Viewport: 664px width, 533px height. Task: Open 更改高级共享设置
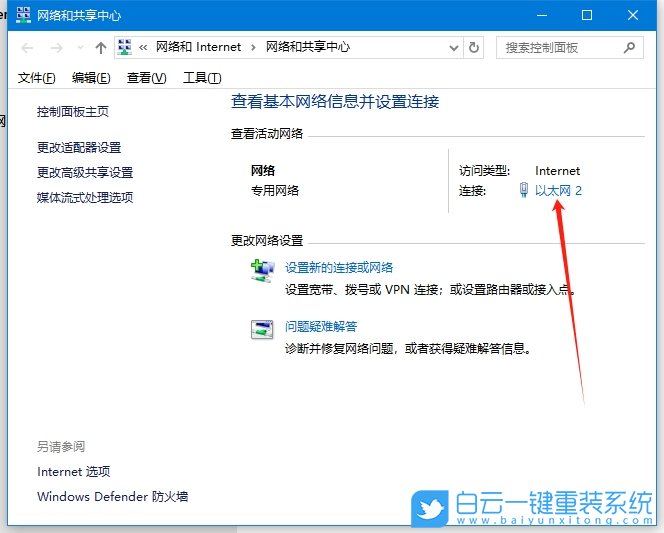point(85,172)
